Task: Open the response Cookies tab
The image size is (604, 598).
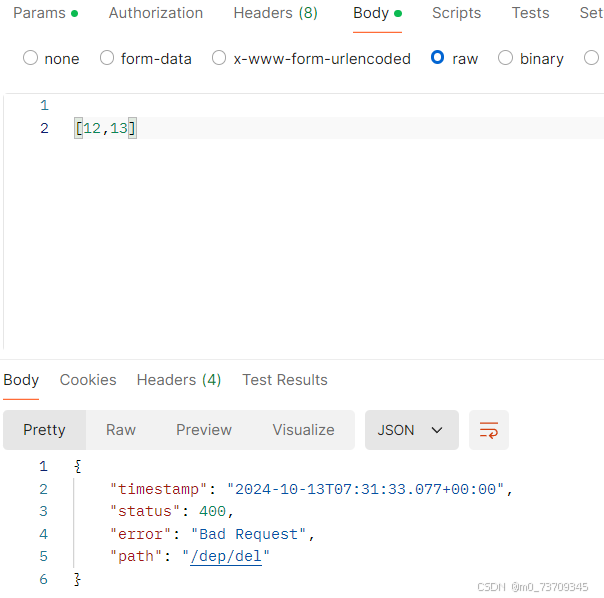Action: [88, 380]
